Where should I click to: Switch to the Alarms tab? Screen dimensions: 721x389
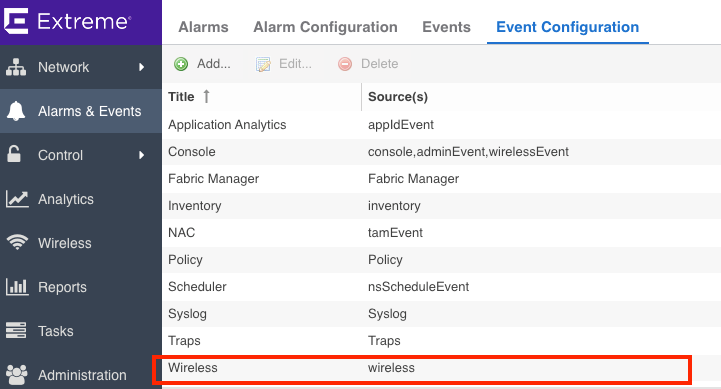(203, 27)
